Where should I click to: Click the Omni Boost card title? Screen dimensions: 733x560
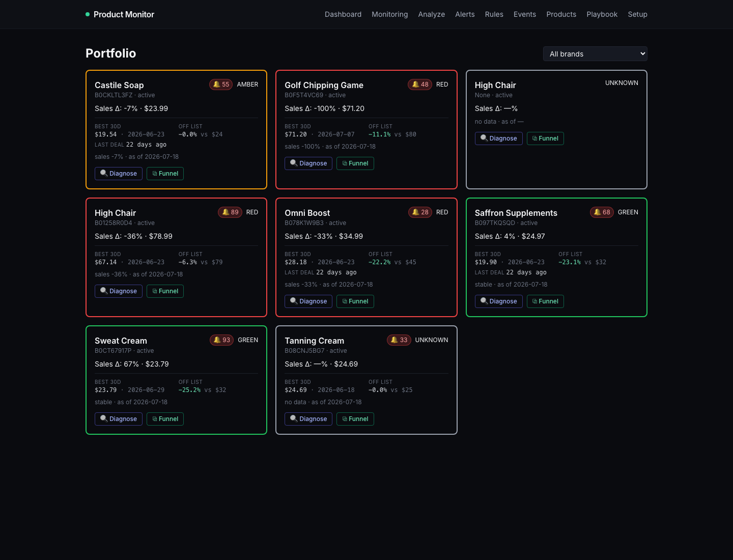307,213
